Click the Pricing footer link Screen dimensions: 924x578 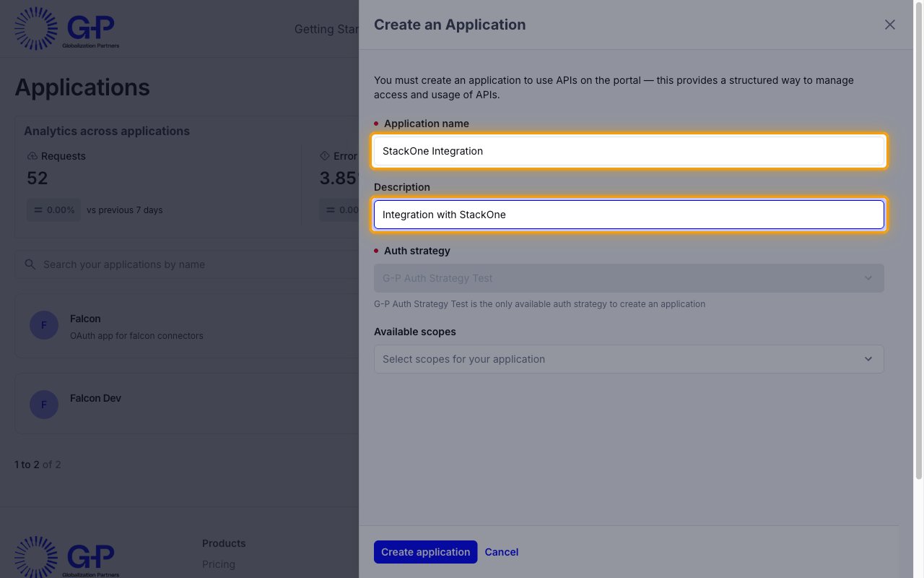coord(219,564)
